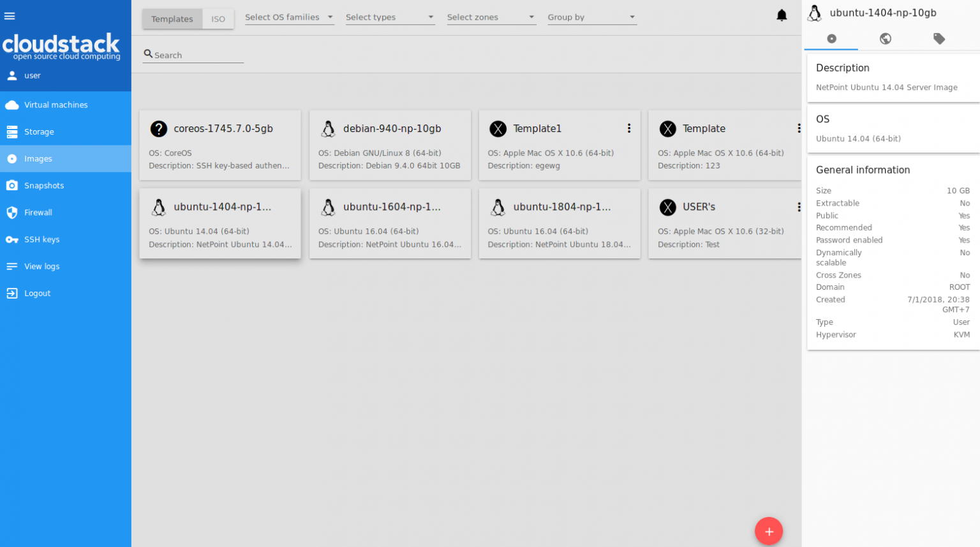
Task: Open the zones globe tab in details panel
Action: coord(885,39)
